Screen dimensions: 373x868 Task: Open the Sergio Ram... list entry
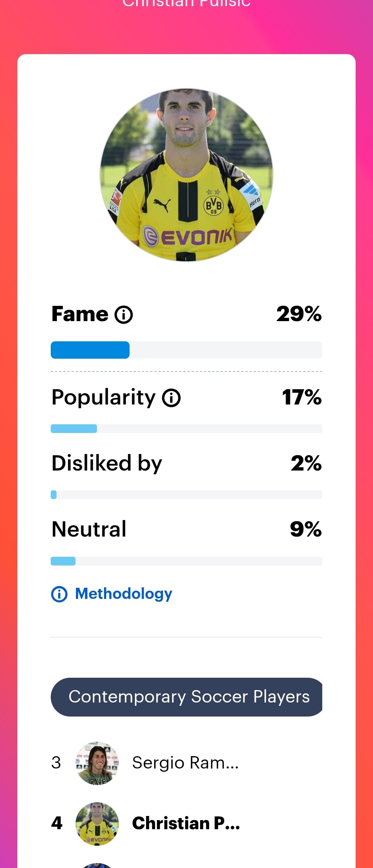coord(185,763)
